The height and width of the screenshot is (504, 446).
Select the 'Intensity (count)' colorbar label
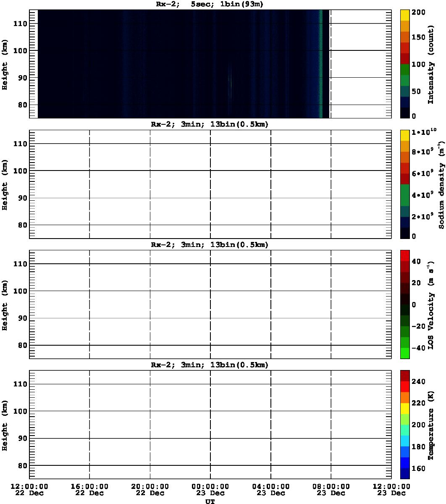[431, 63]
